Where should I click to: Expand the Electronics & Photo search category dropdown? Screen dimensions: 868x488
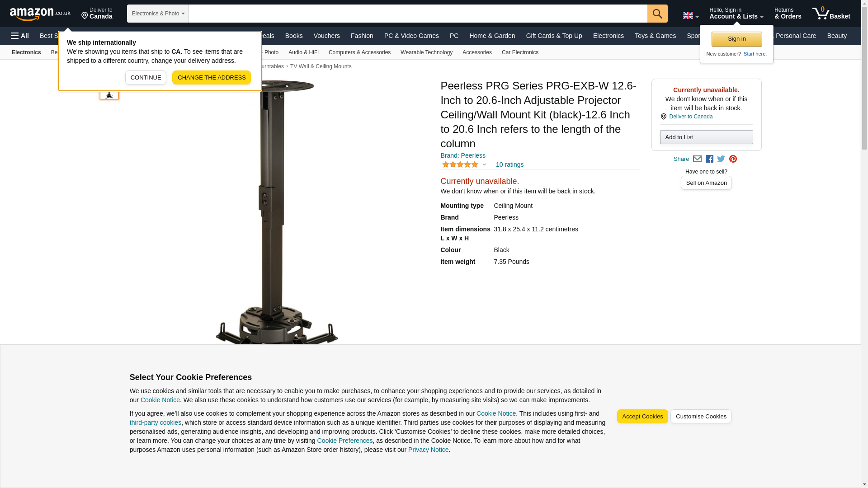tap(158, 14)
